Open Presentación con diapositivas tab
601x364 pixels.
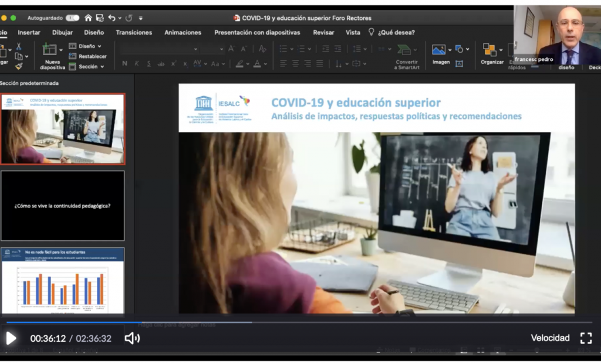point(257,33)
